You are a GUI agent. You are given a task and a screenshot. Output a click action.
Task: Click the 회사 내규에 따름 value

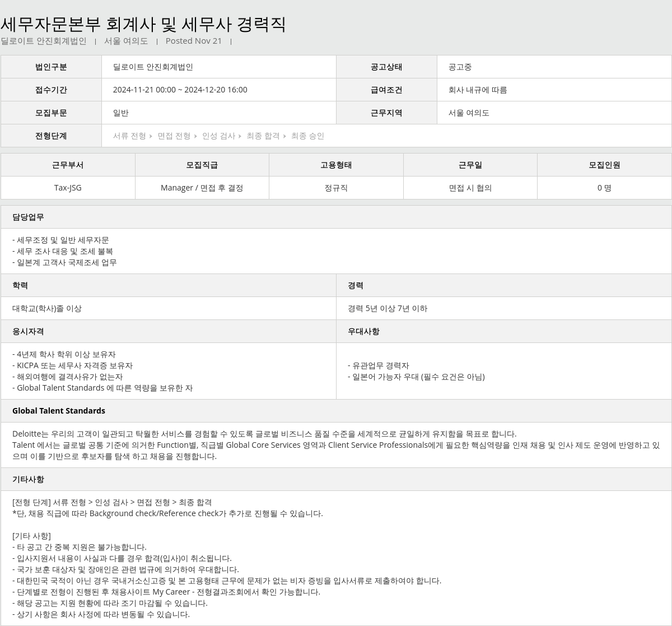click(478, 90)
